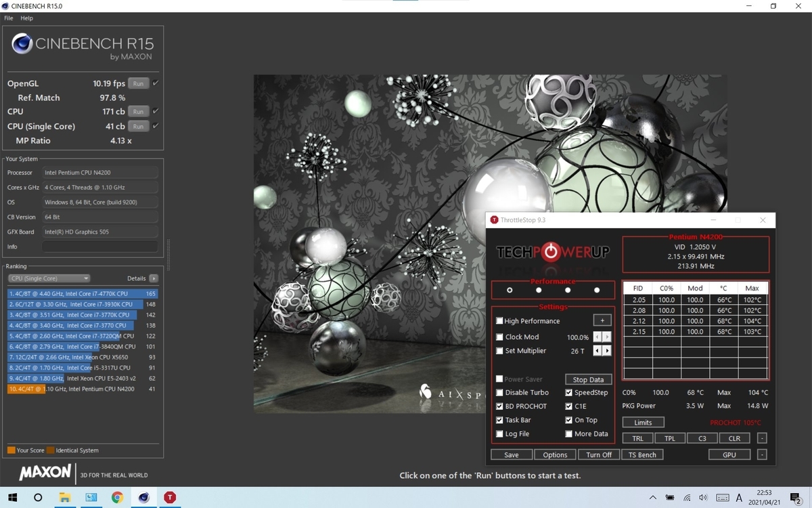The width and height of the screenshot is (812, 508).
Task: Click the Stop Data button
Action: [588, 380]
